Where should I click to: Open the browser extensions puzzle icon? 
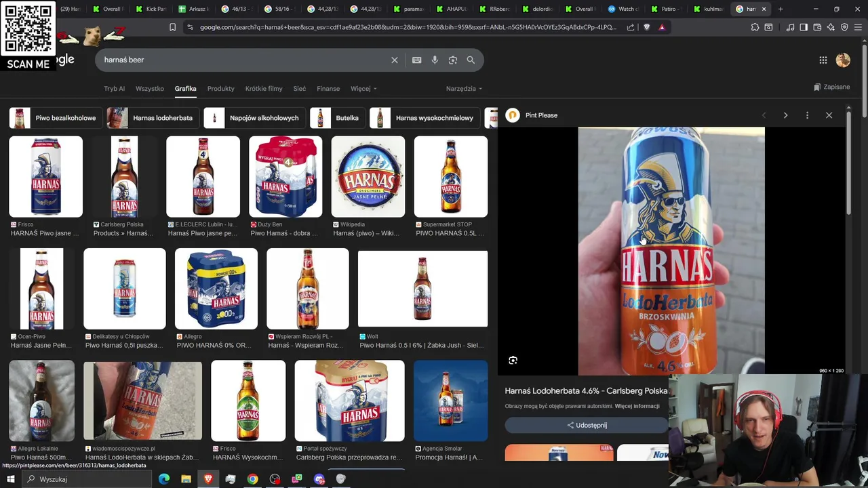coord(755,27)
